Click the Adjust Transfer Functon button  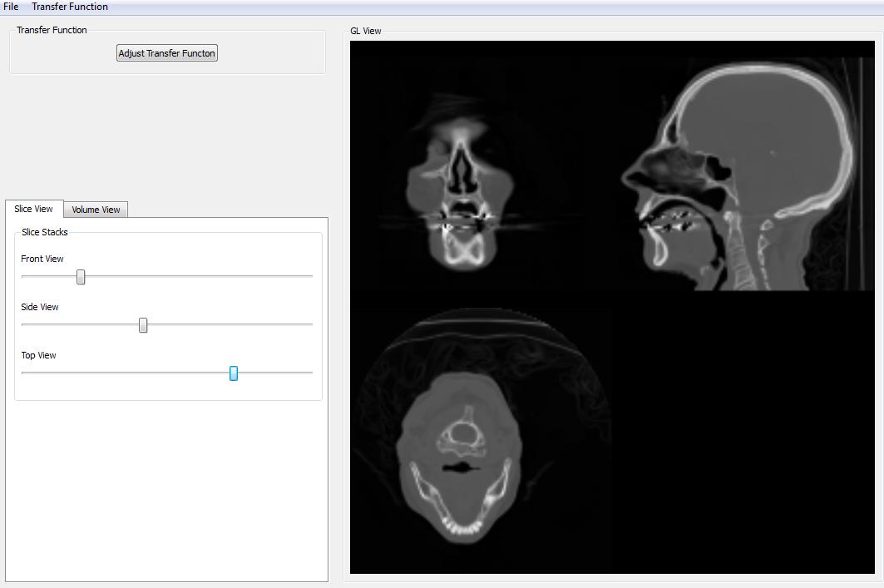pos(167,53)
